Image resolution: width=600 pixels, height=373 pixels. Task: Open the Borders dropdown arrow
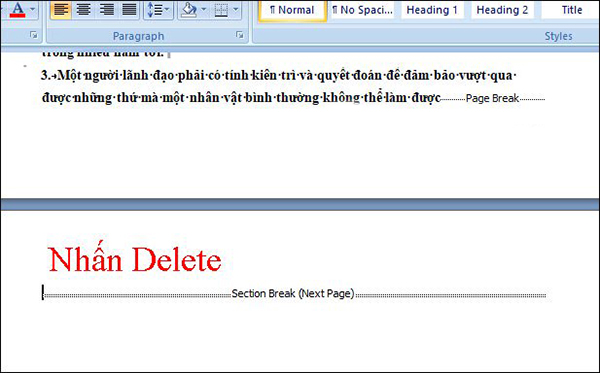coord(236,9)
